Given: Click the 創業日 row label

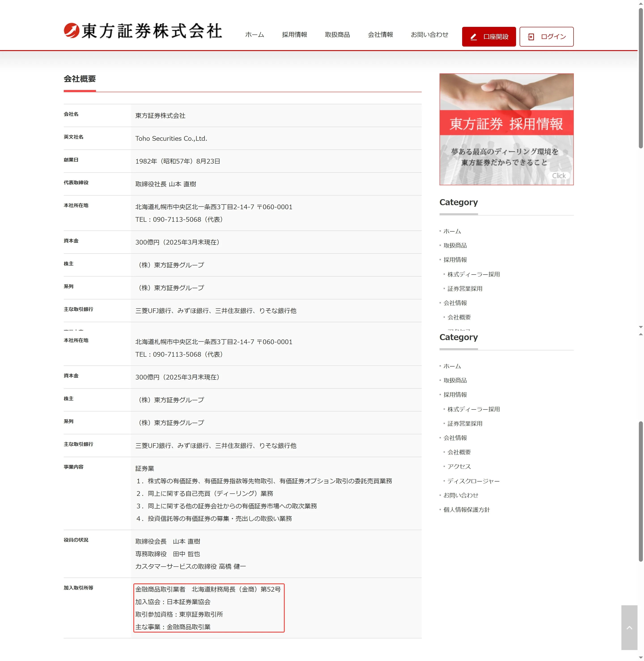Looking at the screenshot, I should click(x=71, y=160).
